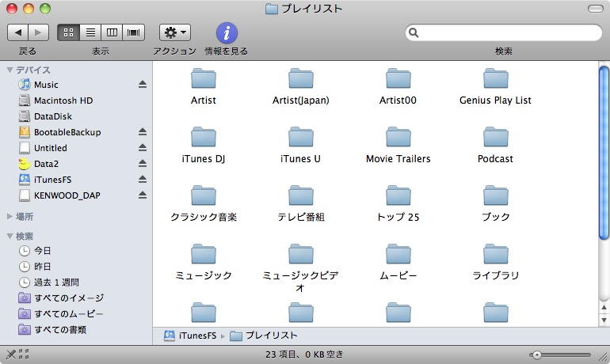Select the ミュージック folder

(204, 254)
